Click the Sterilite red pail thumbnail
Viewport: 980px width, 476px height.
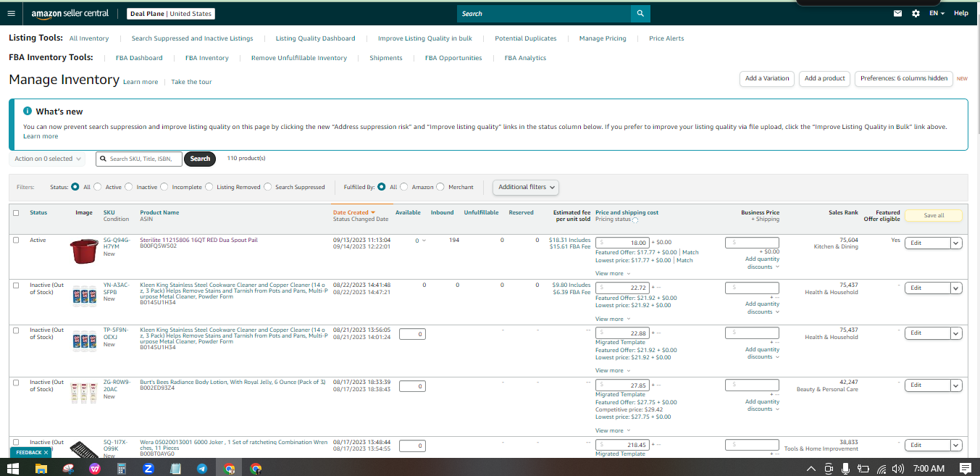point(84,251)
